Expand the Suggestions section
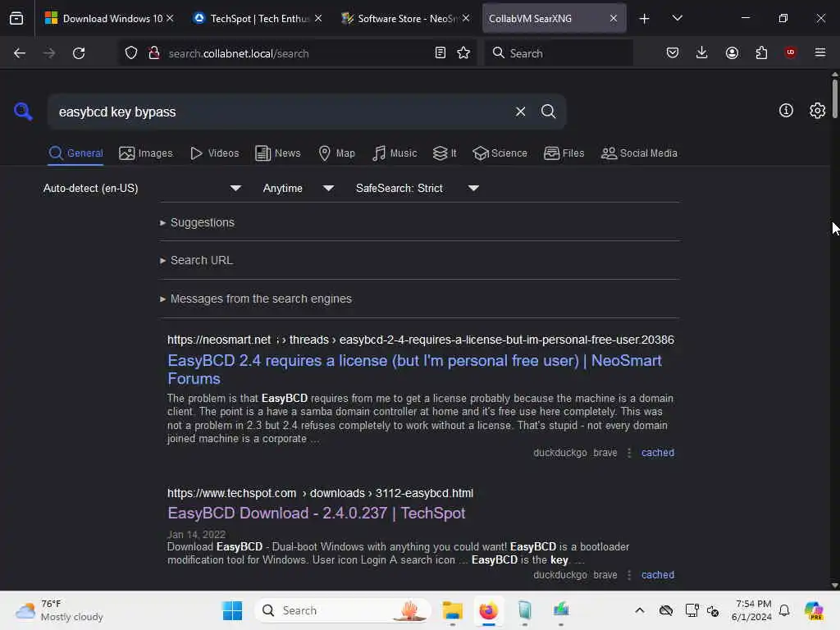 pos(197,222)
